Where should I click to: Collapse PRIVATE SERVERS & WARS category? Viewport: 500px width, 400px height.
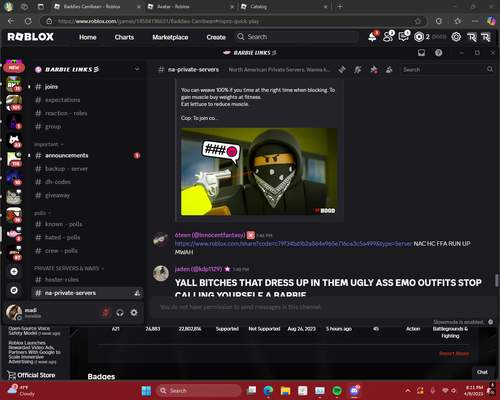point(69,268)
